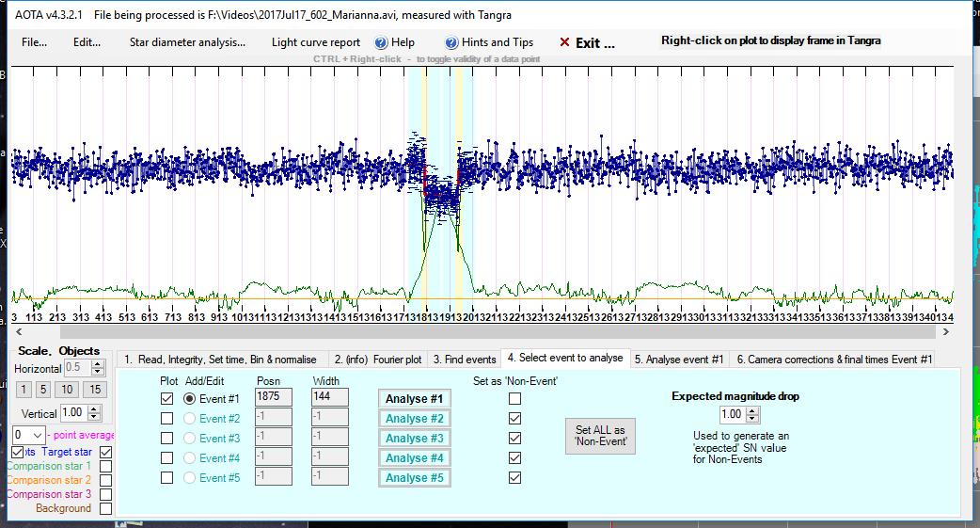Set horizontal scale preset to 10

pos(67,390)
